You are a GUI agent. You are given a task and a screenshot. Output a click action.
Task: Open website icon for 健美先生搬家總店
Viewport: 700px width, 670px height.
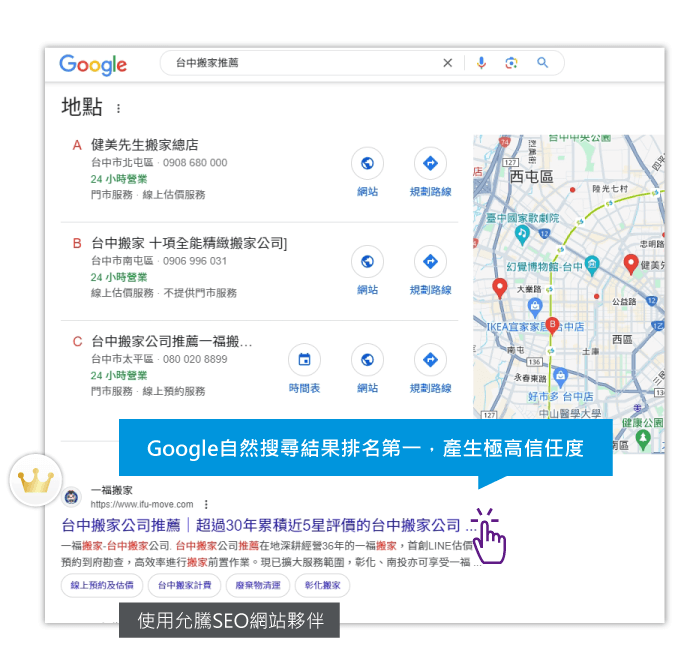367,163
